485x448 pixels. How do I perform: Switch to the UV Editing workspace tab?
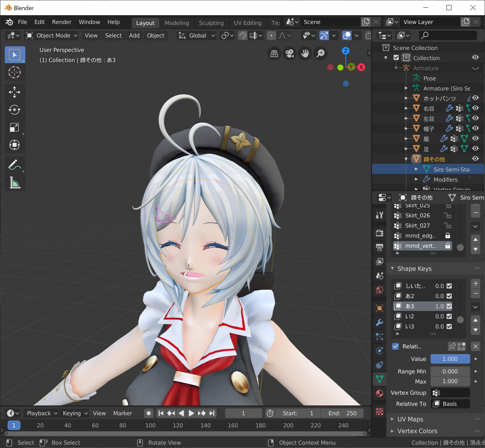tap(248, 23)
